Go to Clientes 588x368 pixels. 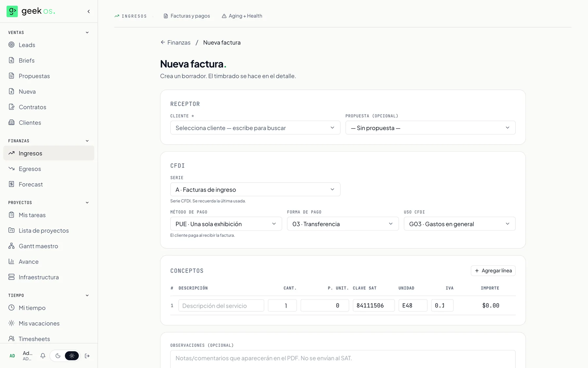(x=49, y=123)
